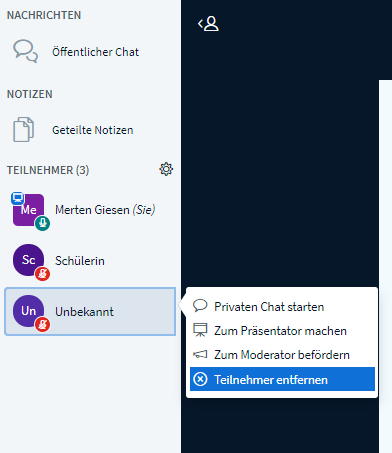Click the muted microphone badge on Unbekannt
This screenshot has width=392, height=453.
pos(43,325)
